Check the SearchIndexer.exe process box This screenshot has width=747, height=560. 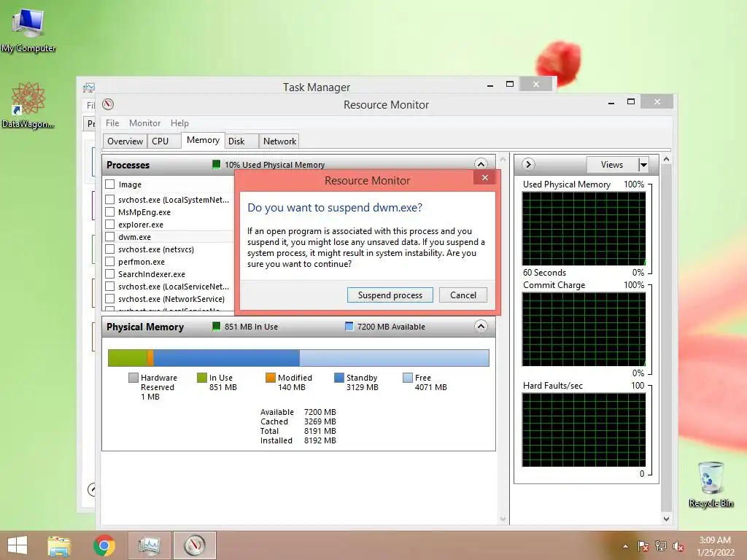(x=110, y=274)
